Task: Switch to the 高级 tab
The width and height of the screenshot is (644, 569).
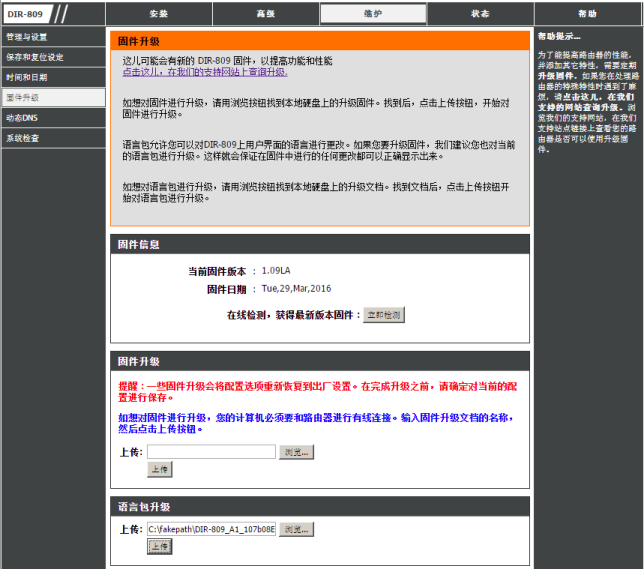Action: 266,14
